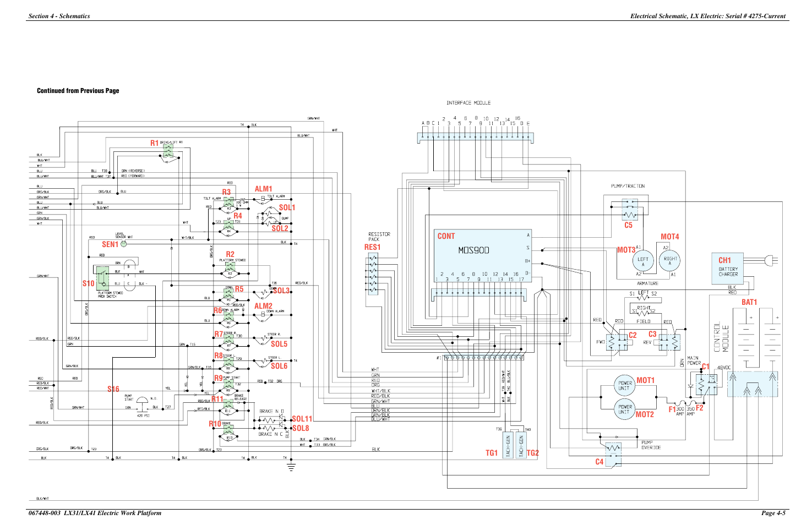Click the RIGHT armature motor circle
Screen dimensions: 812x525
pyautogui.click(x=670, y=261)
